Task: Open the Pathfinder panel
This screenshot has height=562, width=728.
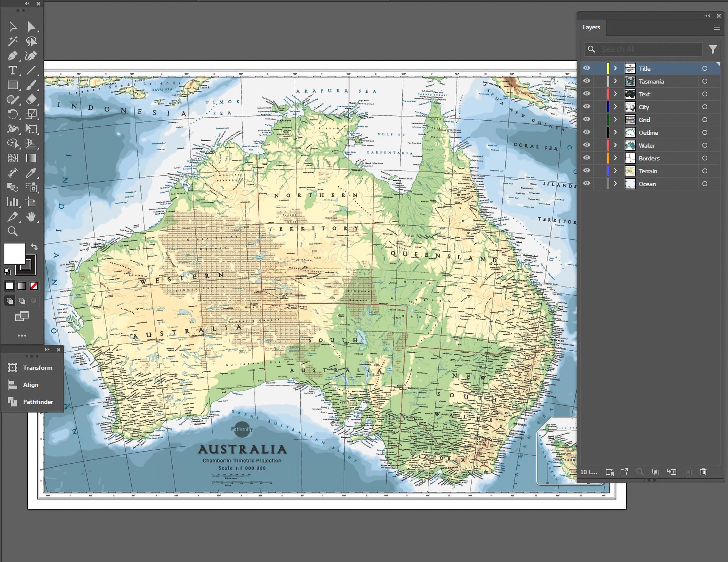Action: coord(31,402)
